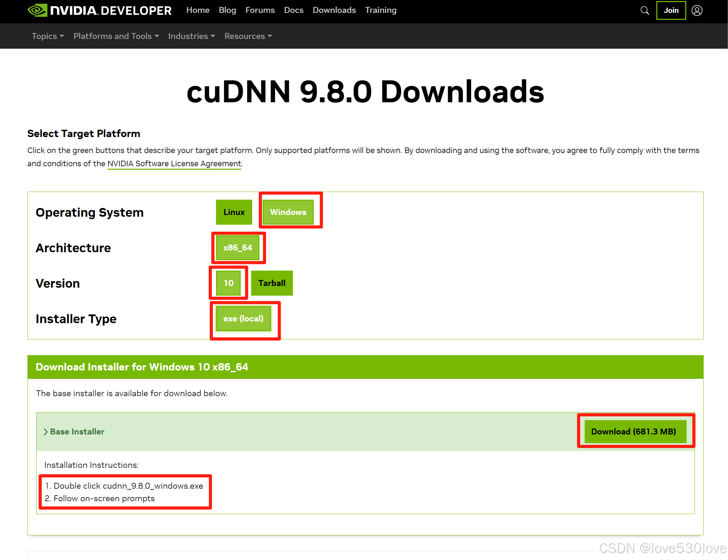The height and width of the screenshot is (560, 728).
Task: Expand the Base Installer section chevron
Action: point(46,432)
